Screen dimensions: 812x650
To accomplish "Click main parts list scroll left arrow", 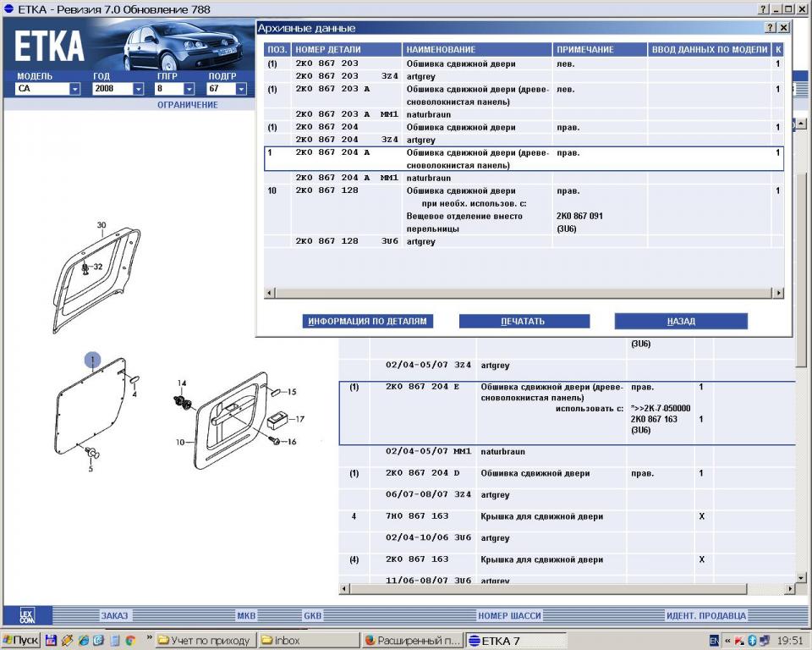I will pos(344,589).
